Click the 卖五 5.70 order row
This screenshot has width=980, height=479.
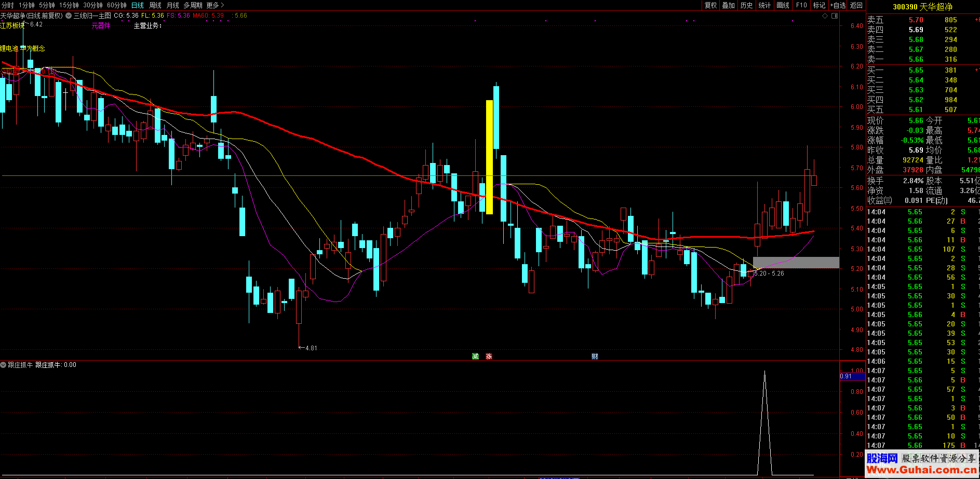point(922,20)
